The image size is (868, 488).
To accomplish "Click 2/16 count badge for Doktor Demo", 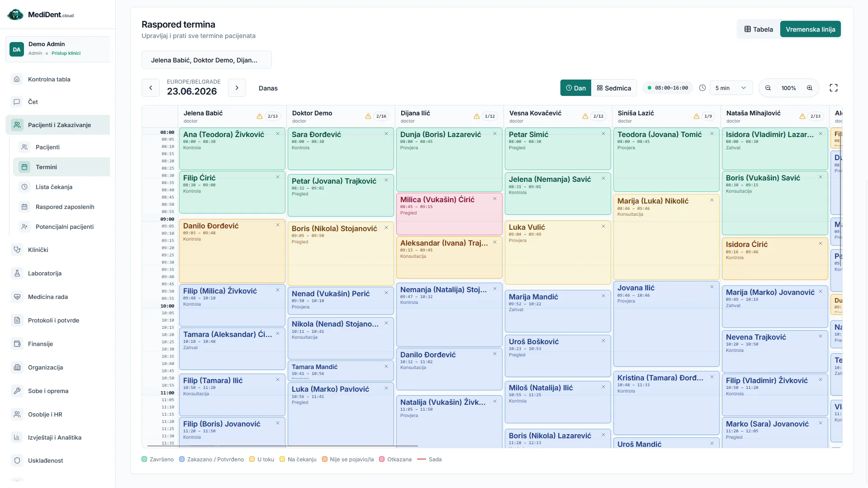I will [381, 116].
